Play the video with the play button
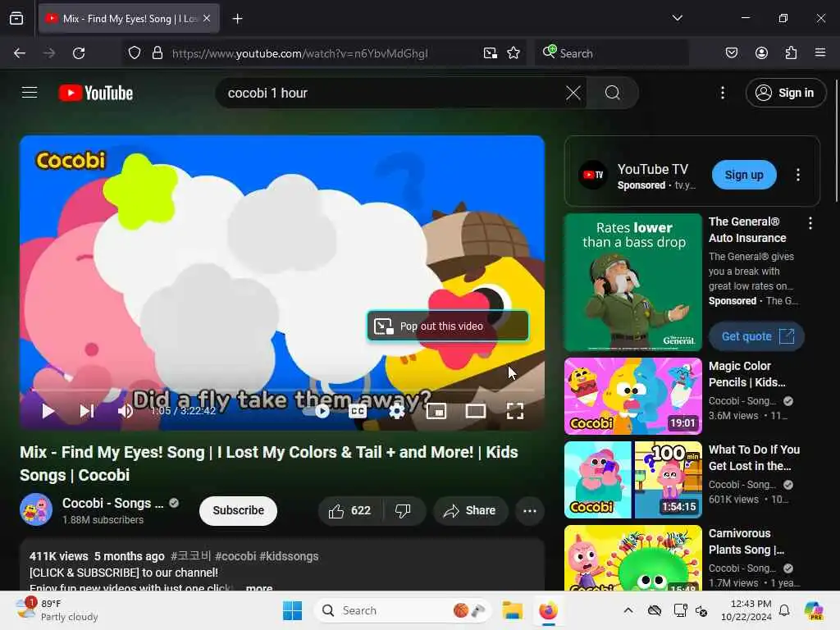The image size is (840, 630). 48,411
